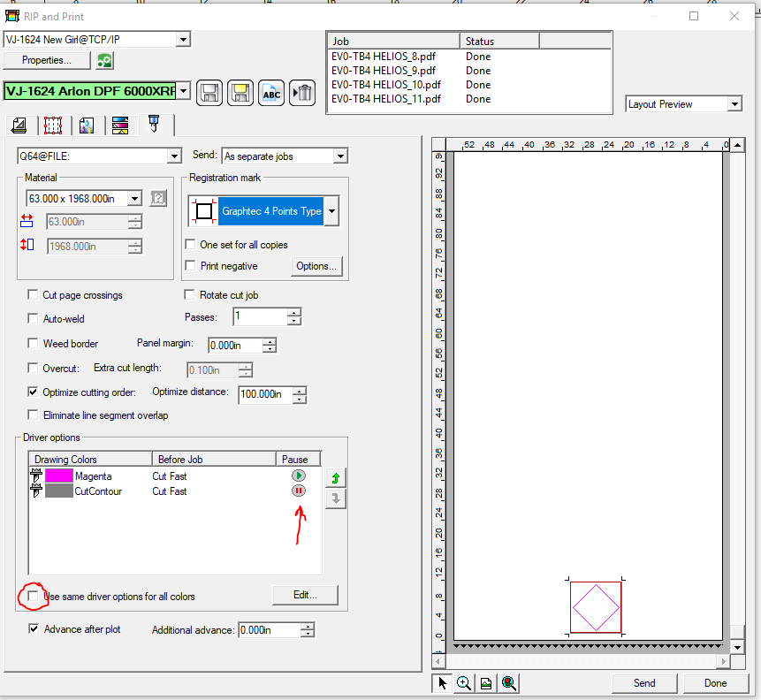Click the move color up green arrow
Viewport: 761px width, 700px height.
pyautogui.click(x=335, y=478)
